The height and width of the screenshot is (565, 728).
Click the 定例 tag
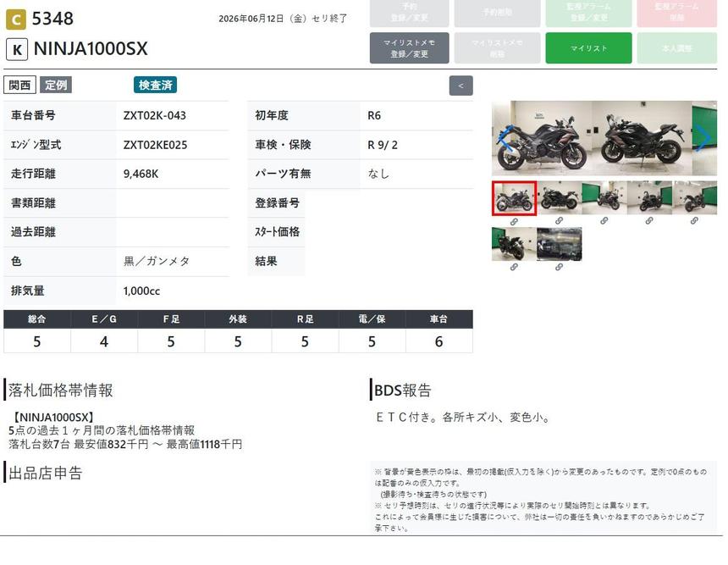[x=56, y=85]
